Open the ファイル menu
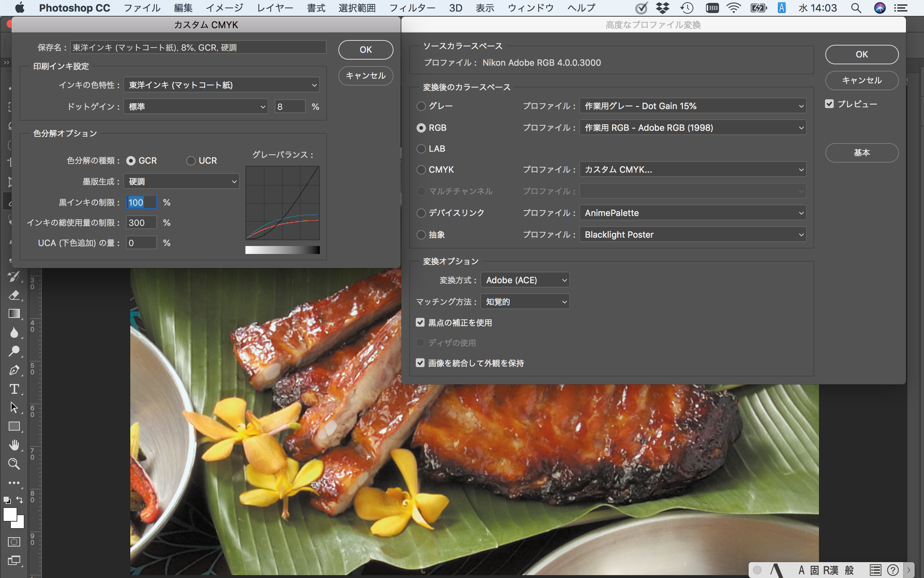Viewport: 924px width, 578px height. pyautogui.click(x=142, y=8)
